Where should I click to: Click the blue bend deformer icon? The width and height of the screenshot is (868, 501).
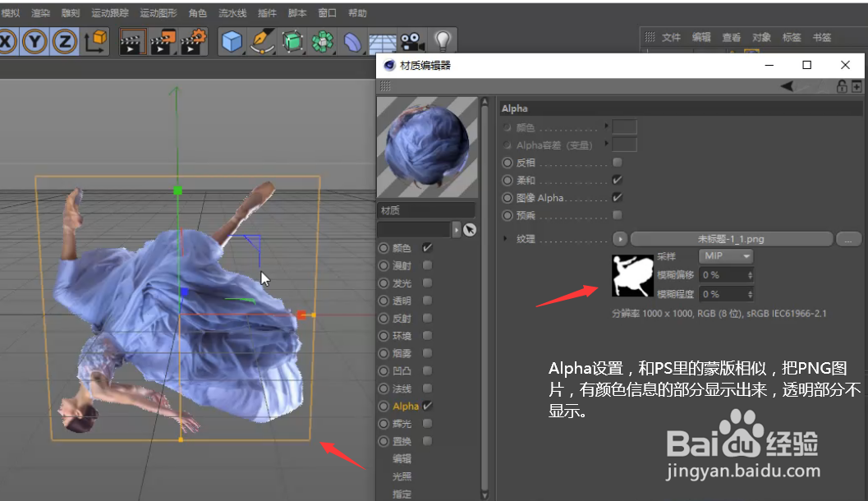[352, 42]
